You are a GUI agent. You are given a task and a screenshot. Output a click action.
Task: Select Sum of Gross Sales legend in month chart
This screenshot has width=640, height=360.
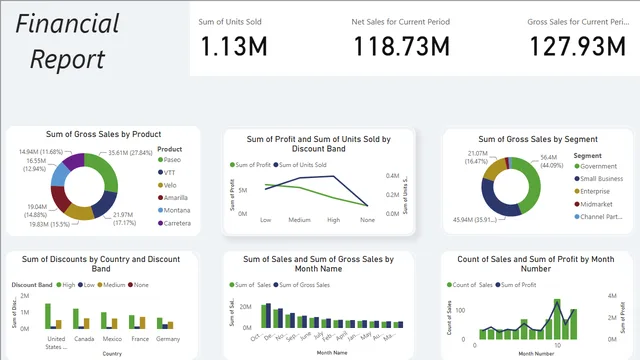coord(302,285)
